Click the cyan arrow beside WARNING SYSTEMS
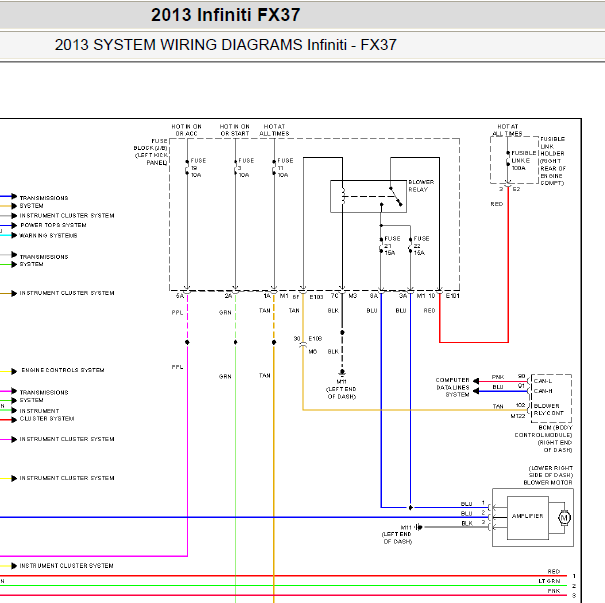The image size is (605, 603). [14, 235]
